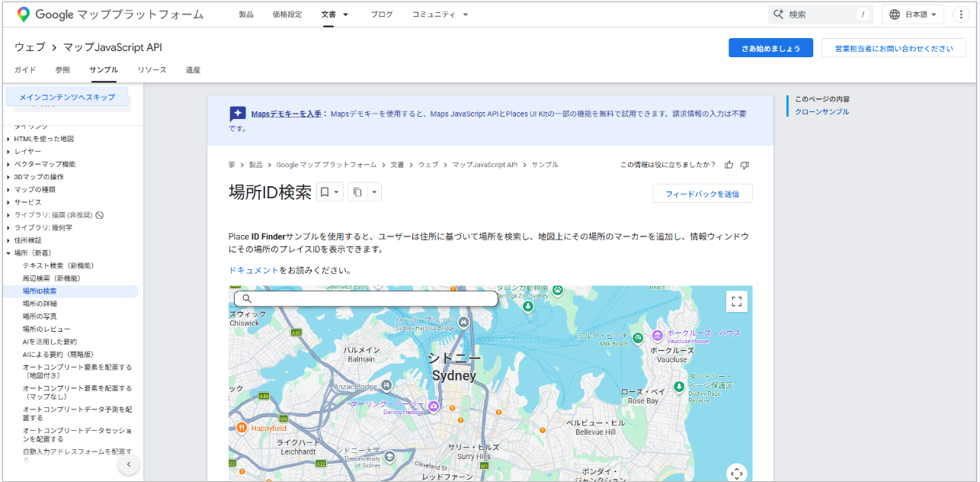Open the 価格設定 menu item
The height and width of the screenshot is (482, 980).
pyautogui.click(x=287, y=14)
